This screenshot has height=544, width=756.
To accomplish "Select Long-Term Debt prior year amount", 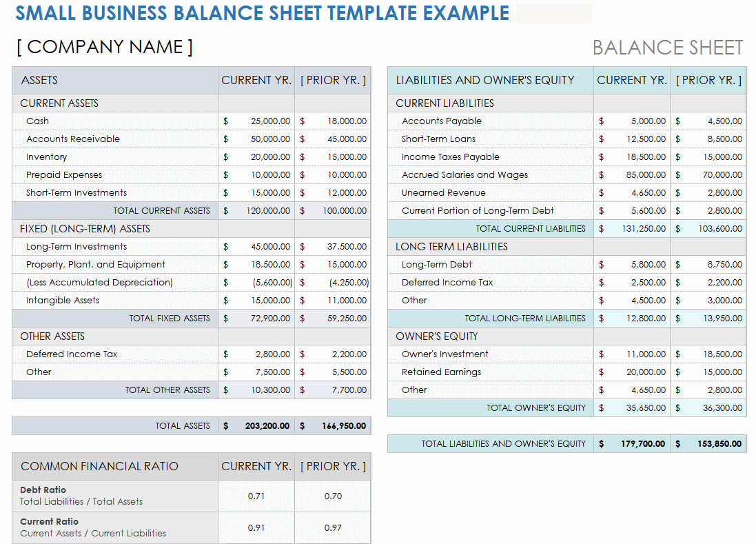I will [708, 265].
